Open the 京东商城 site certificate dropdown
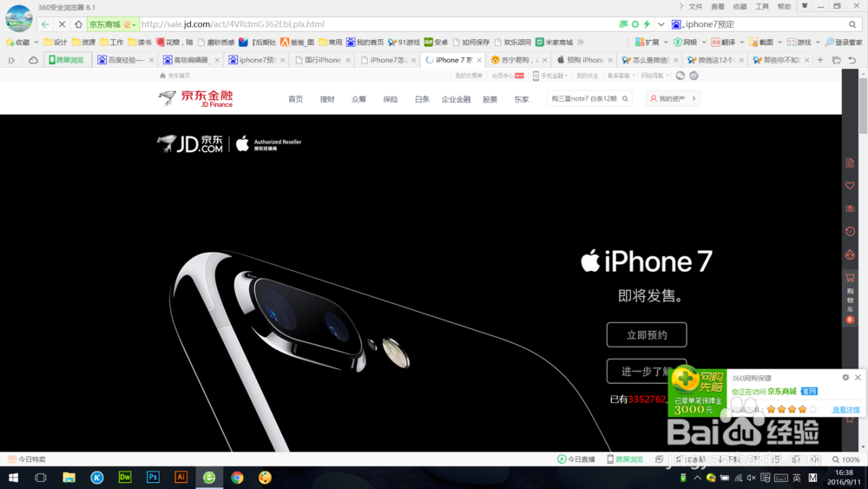This screenshot has height=489, width=868. coord(112,24)
